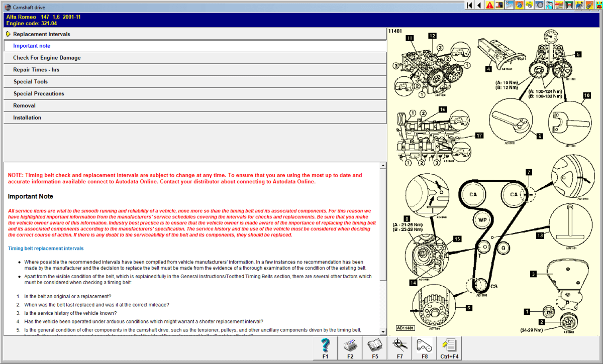Click the CS crankshaft label in diagram
Viewport: 603px width, 364px height.
point(494,287)
